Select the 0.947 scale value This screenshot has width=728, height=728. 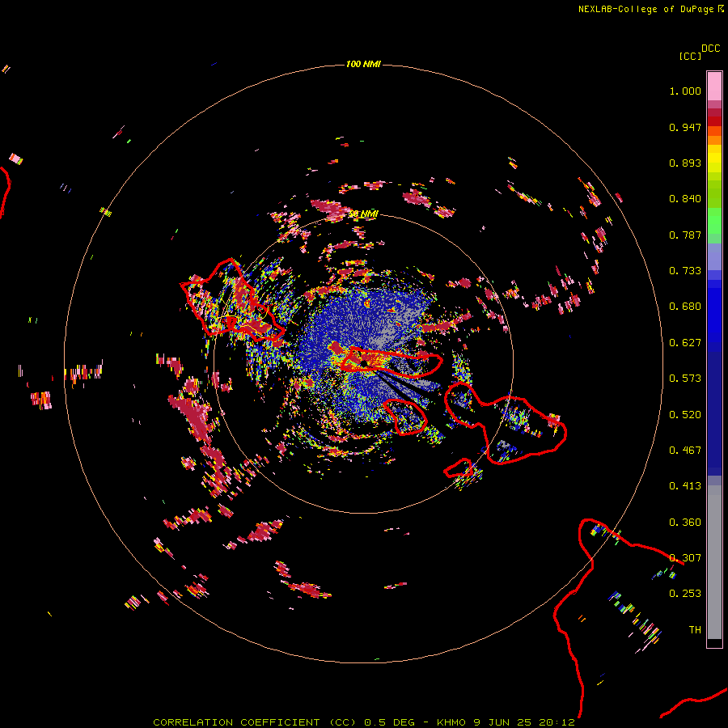pos(685,127)
